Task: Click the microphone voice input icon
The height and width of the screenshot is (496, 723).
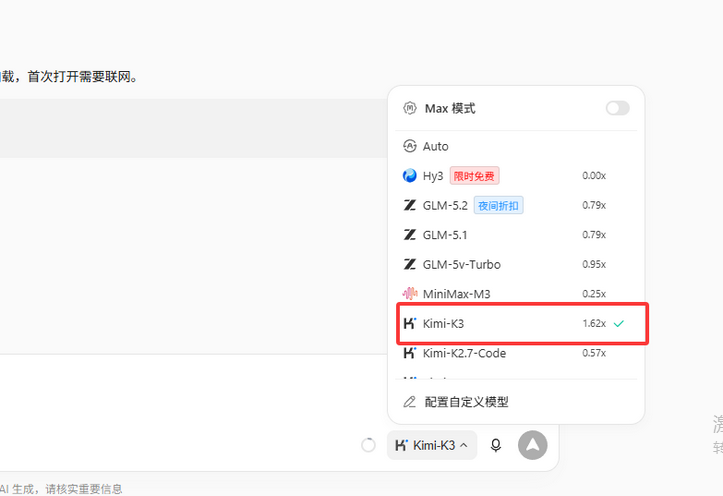Action: point(496,445)
